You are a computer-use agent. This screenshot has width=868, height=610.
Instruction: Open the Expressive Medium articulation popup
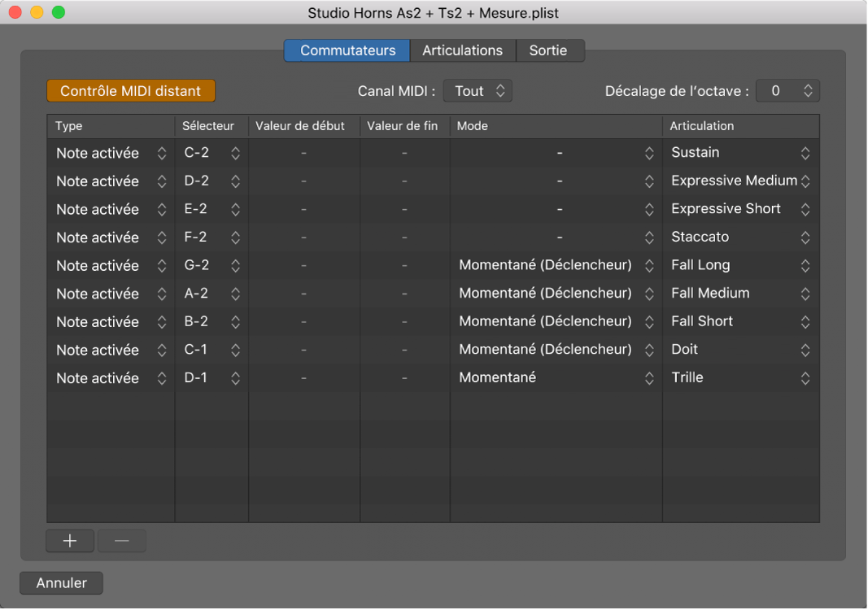(x=739, y=181)
